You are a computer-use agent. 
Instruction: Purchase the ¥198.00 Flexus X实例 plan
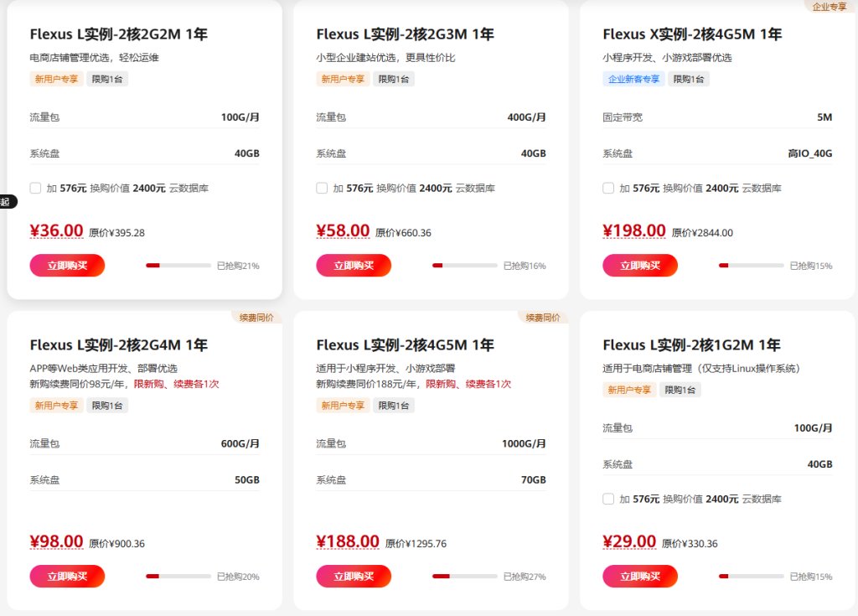click(x=640, y=266)
